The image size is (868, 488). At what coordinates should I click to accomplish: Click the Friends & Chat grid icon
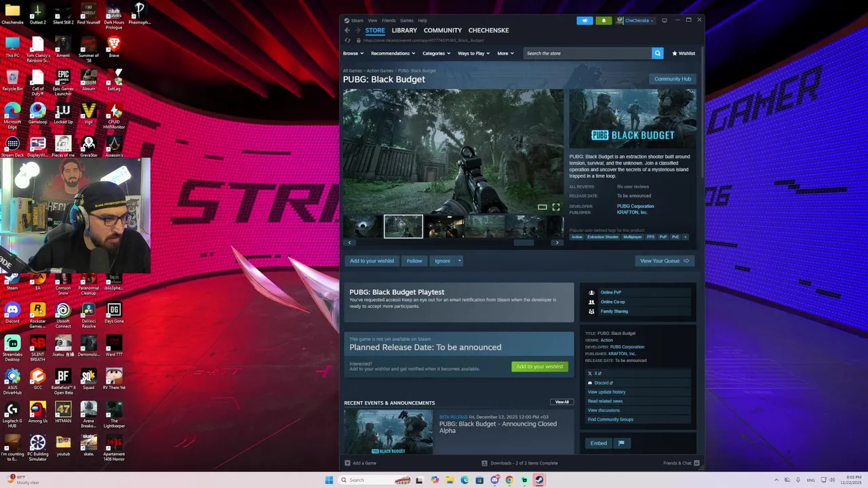[696, 463]
